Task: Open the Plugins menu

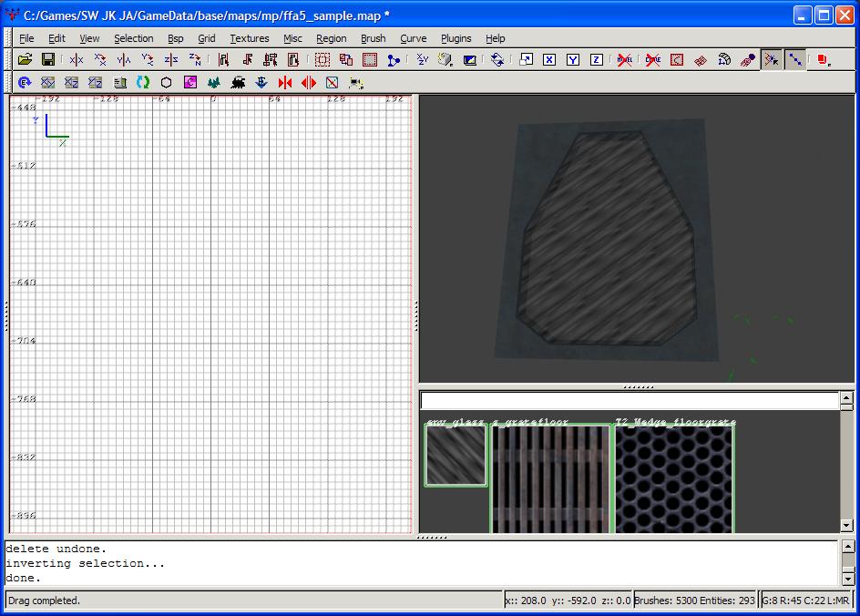Action: (x=456, y=38)
